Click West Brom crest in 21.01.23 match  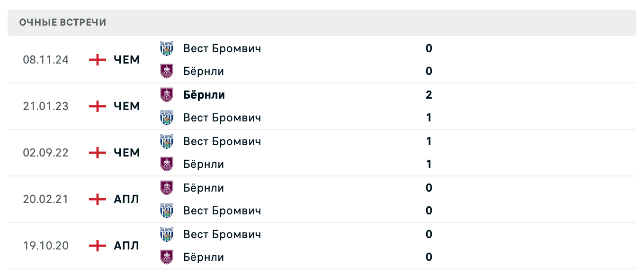click(167, 118)
